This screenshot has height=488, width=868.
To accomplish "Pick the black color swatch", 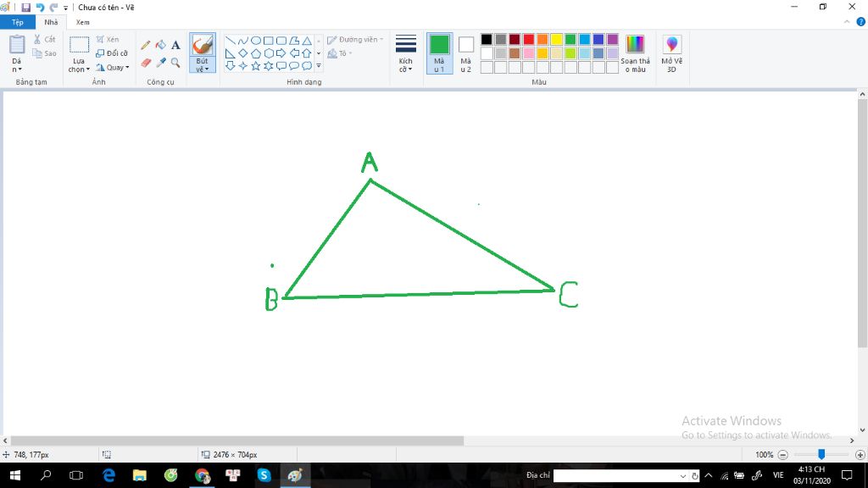I will click(487, 39).
